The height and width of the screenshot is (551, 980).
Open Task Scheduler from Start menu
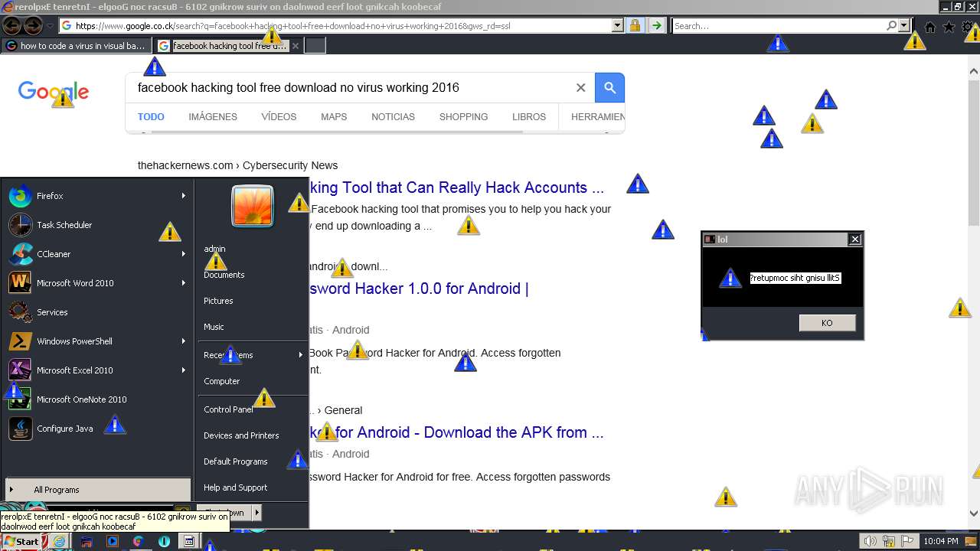pos(96,225)
